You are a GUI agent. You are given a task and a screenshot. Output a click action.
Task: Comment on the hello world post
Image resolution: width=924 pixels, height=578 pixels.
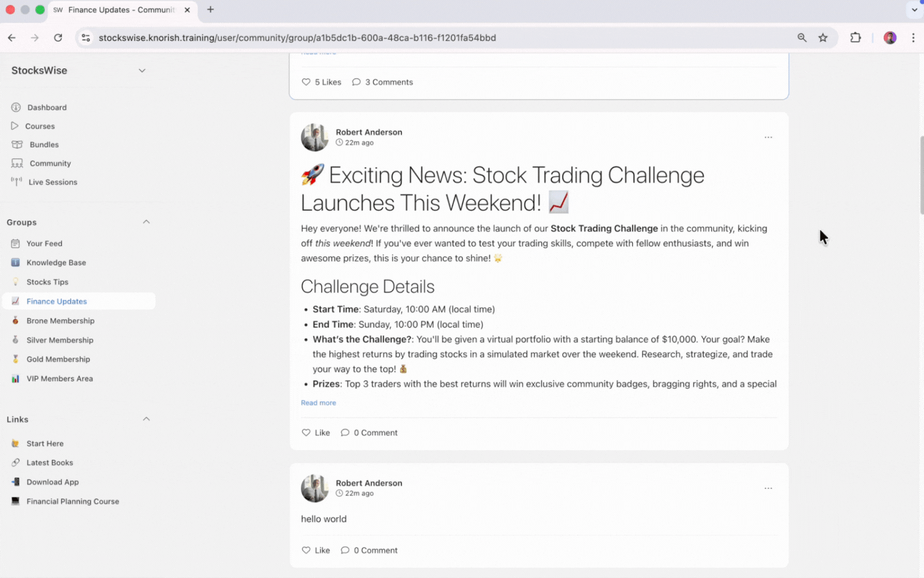point(369,550)
